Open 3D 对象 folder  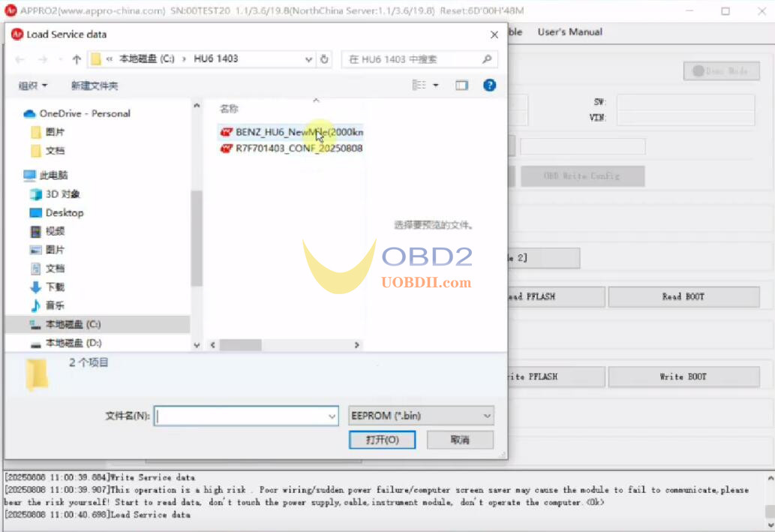point(62,194)
